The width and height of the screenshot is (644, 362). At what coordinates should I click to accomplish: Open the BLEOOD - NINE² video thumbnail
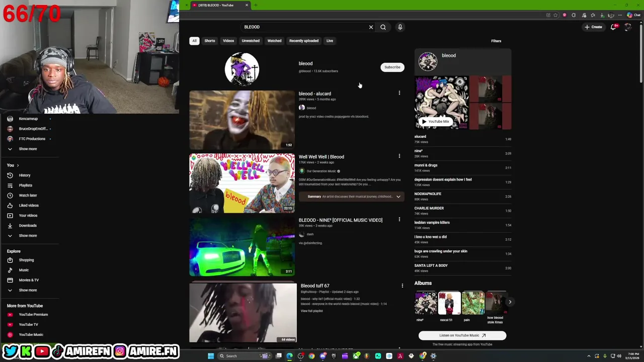[x=242, y=246]
